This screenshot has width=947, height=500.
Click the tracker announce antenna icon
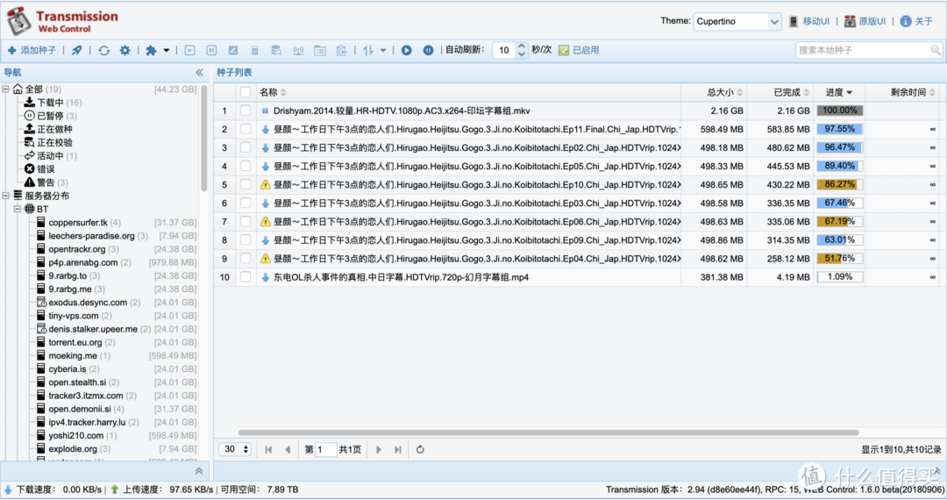coord(298,50)
